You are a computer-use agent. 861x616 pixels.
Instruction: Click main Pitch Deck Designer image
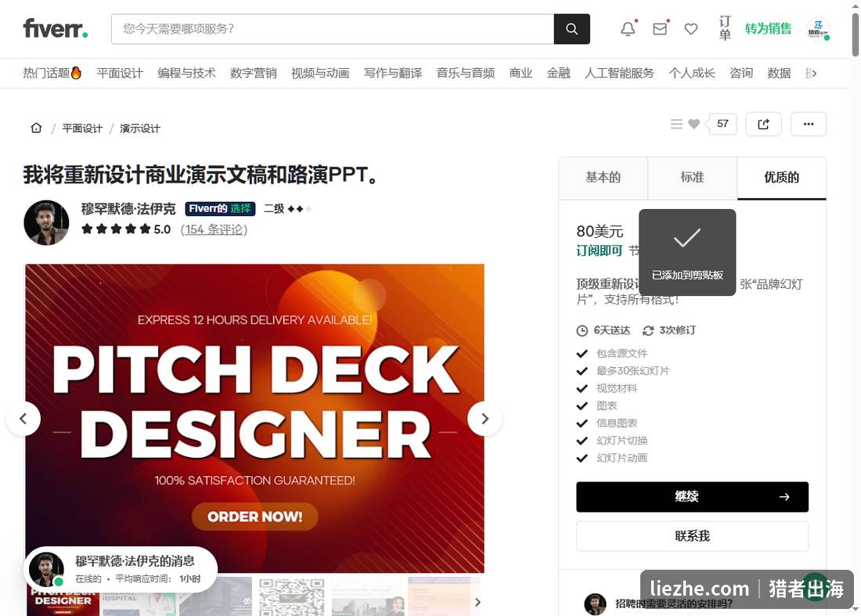[255, 418]
